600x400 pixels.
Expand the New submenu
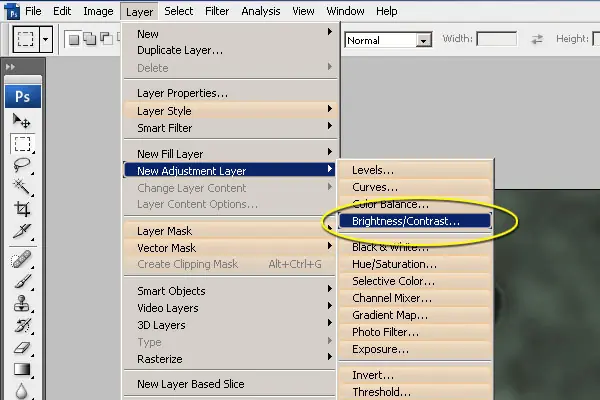click(330, 32)
